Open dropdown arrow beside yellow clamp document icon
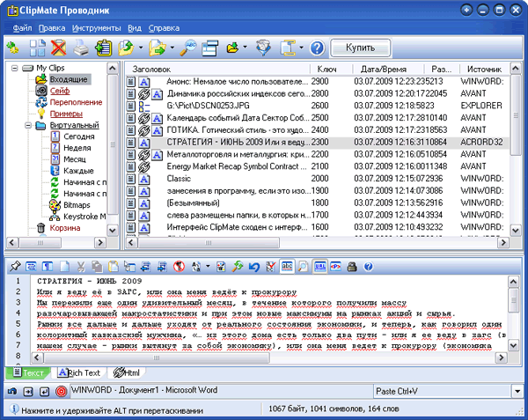528x420 pixels. [x=301, y=48]
